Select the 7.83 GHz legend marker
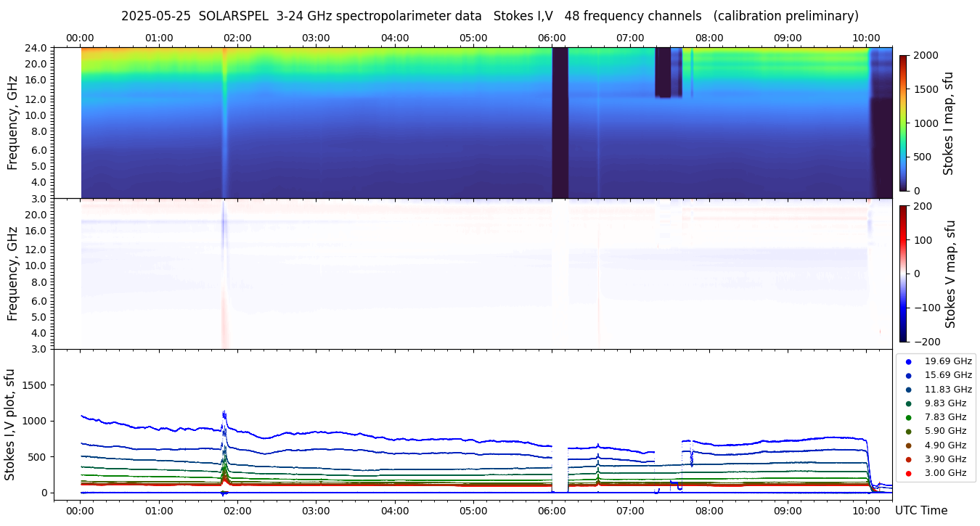 tap(908, 418)
